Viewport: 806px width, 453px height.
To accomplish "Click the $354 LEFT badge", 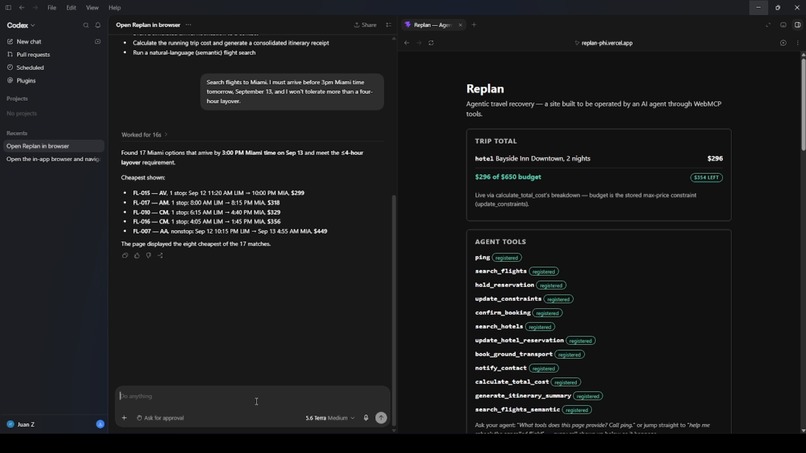I will click(x=706, y=177).
